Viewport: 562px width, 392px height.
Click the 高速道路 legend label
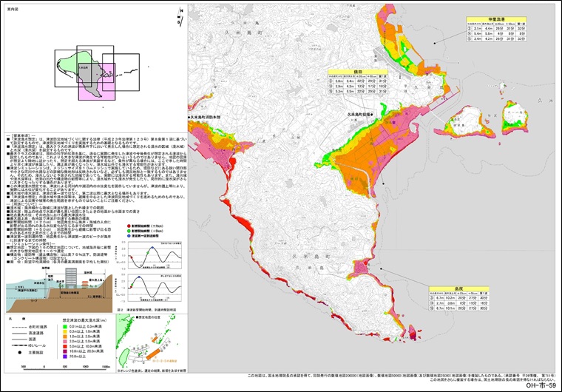(38, 333)
